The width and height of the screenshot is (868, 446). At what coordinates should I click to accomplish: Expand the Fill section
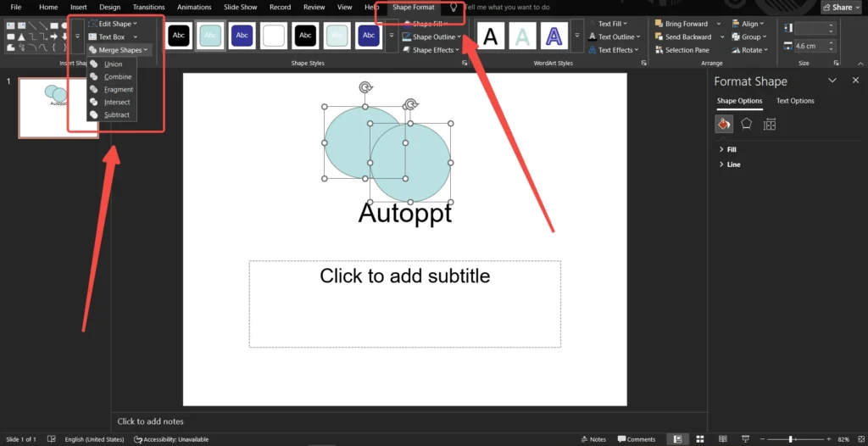(x=727, y=149)
